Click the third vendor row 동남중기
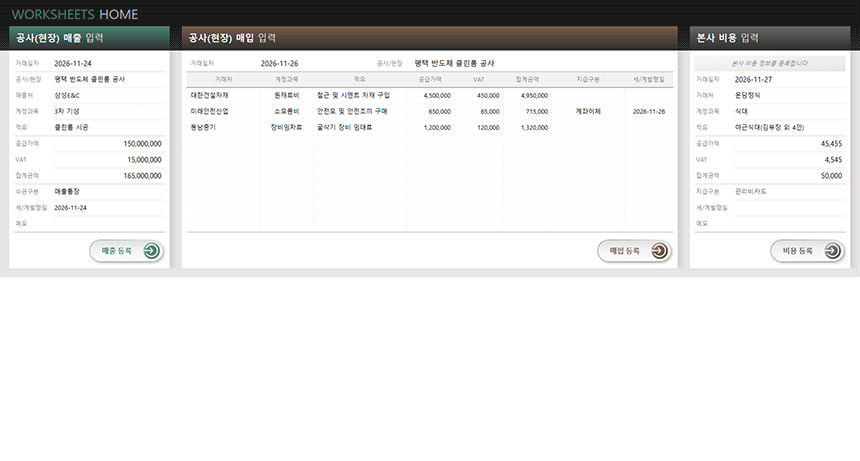The height and width of the screenshot is (461, 860). pos(223,127)
